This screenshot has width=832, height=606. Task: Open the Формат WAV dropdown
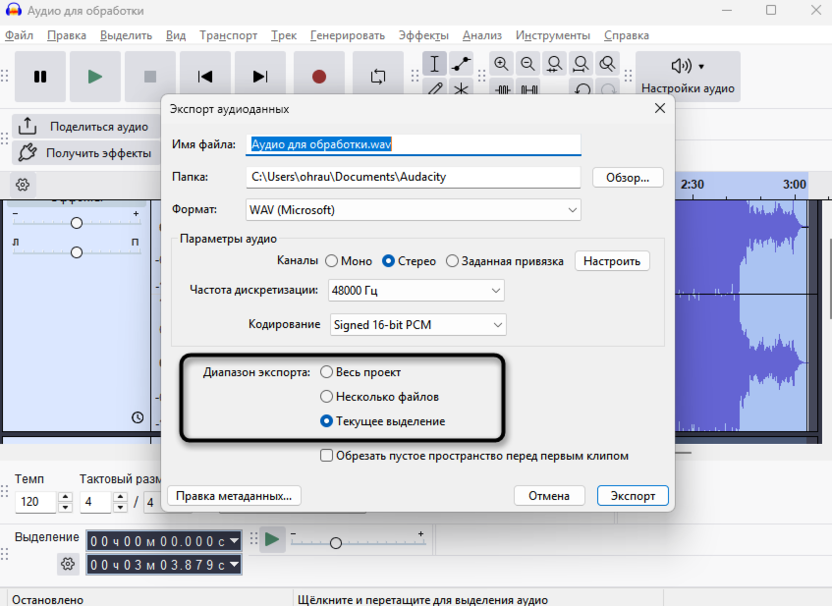[x=413, y=210]
